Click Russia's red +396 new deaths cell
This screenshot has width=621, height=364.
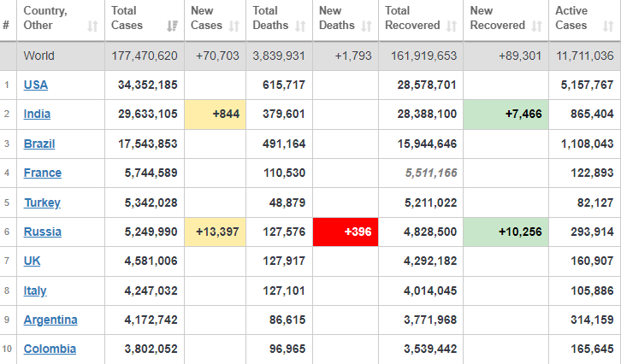click(346, 232)
